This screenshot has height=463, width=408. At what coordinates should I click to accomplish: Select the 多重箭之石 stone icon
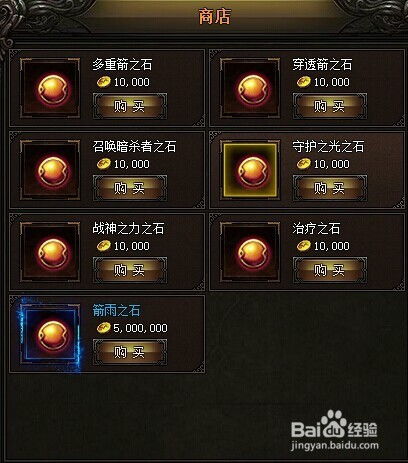(50, 88)
